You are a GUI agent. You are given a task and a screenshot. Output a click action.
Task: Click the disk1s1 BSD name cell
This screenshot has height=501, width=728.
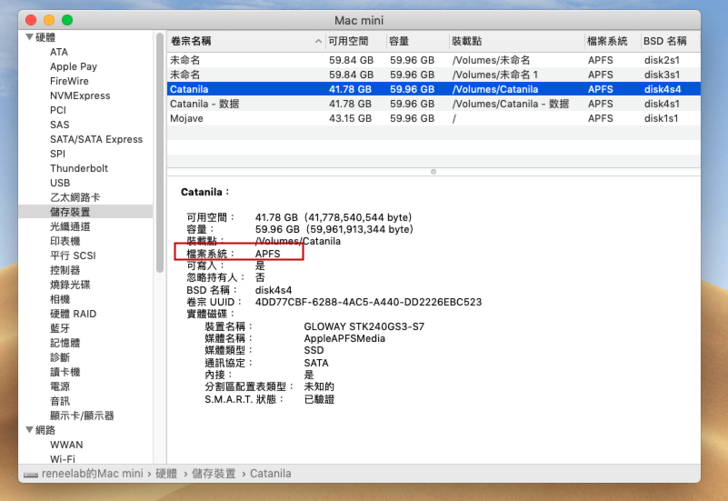[x=661, y=118]
